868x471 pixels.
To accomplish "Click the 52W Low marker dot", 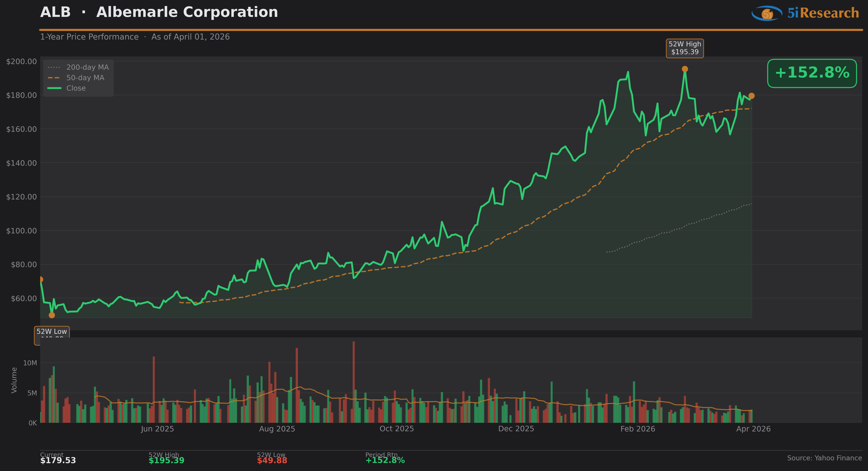I will coord(52,315).
